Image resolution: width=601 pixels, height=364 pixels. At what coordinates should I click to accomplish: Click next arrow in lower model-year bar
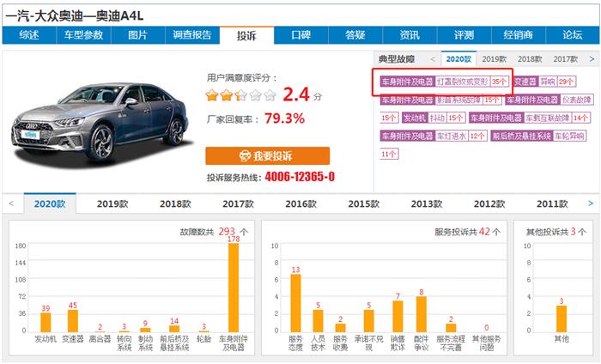(x=591, y=203)
